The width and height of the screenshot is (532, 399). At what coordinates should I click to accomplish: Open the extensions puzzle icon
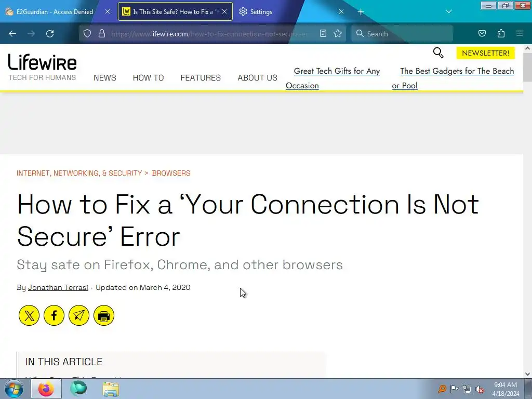(501, 33)
